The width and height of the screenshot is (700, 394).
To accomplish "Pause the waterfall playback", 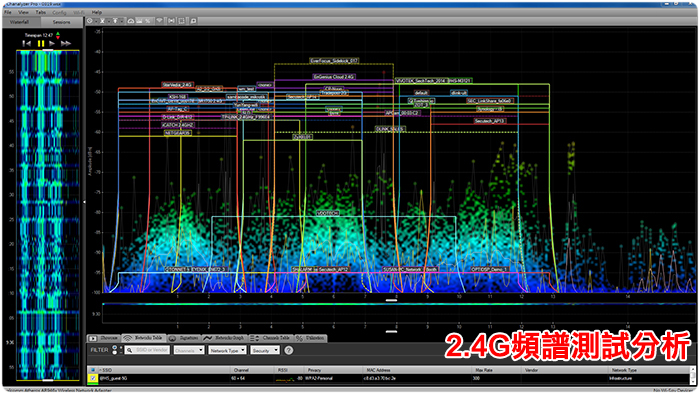I will coord(41,43).
